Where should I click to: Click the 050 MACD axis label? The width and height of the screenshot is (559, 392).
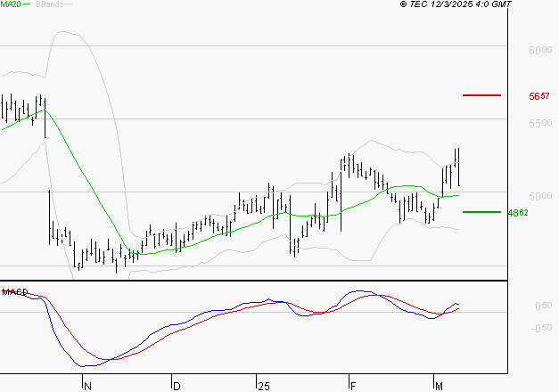point(543,306)
